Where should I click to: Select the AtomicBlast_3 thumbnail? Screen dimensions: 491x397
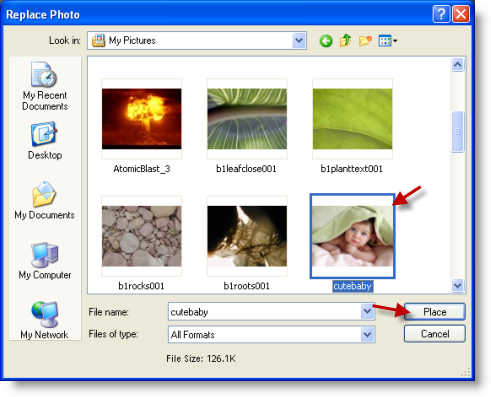click(x=142, y=119)
